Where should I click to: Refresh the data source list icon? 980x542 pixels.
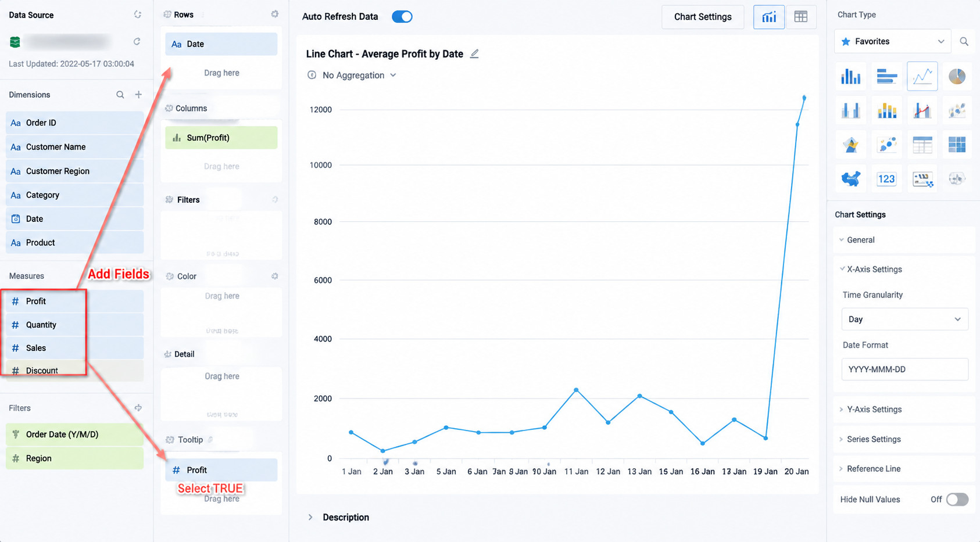pyautogui.click(x=138, y=15)
